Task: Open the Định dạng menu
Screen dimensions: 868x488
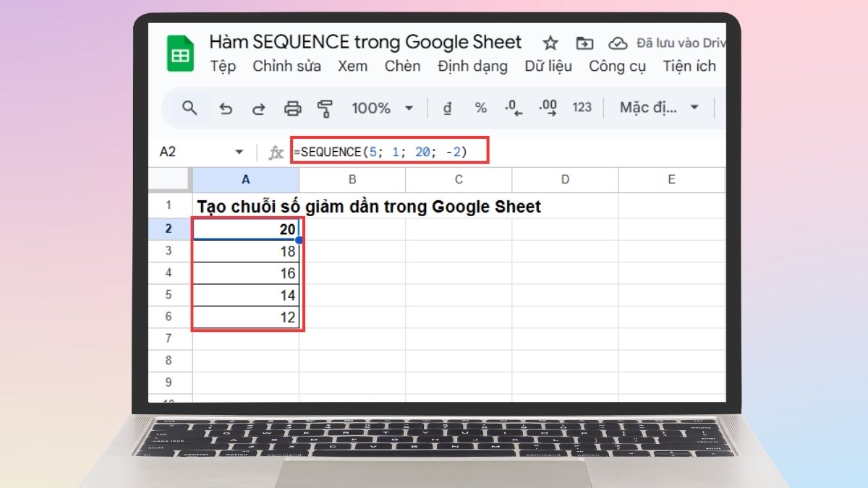Action: 472,66
